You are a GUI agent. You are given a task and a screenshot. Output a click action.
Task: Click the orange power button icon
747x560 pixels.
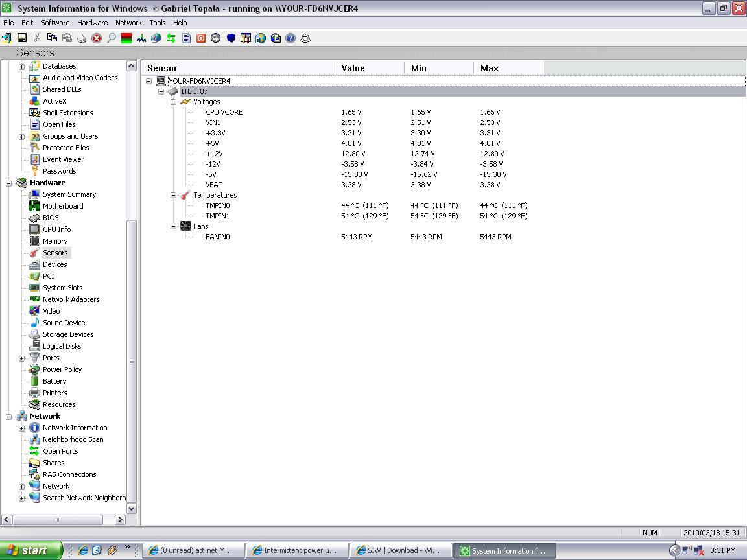tap(201, 38)
